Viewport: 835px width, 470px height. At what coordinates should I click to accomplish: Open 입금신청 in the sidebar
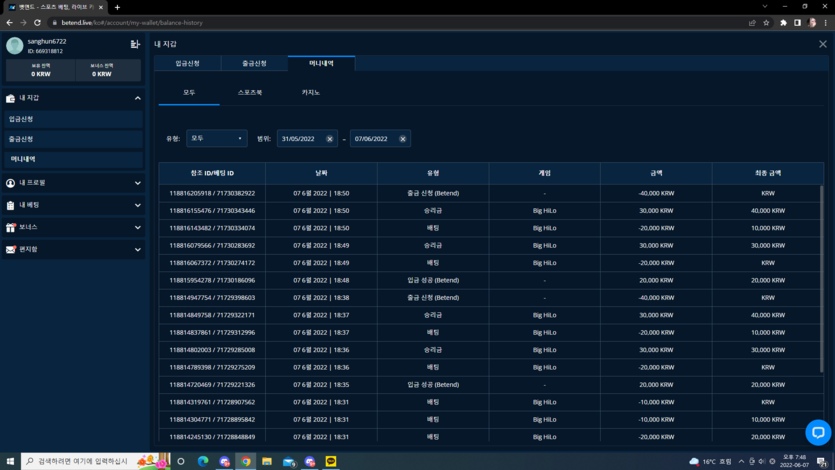click(73, 119)
